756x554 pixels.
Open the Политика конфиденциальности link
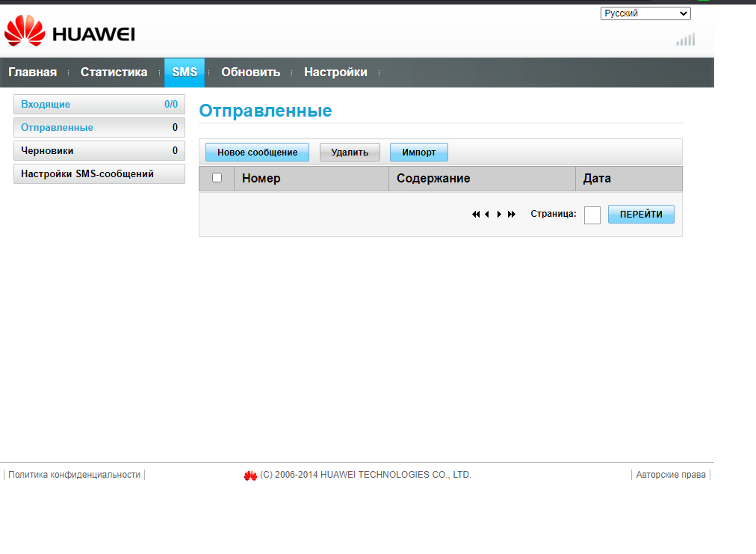74,475
